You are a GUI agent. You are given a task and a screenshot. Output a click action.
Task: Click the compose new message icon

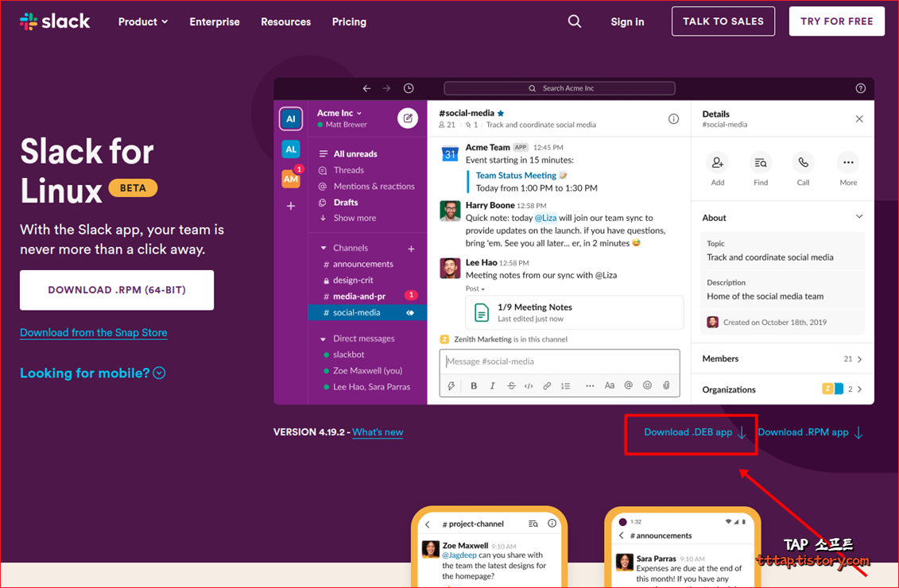coord(408,118)
